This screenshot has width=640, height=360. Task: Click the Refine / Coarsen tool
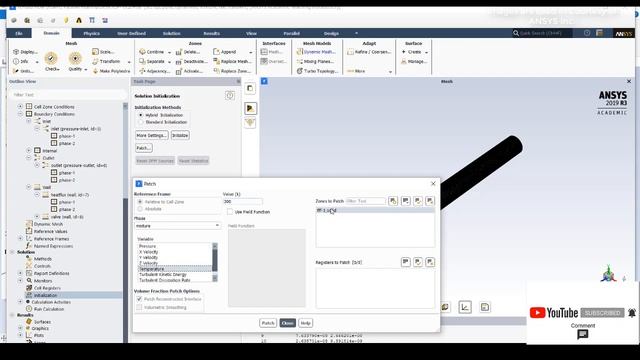(x=369, y=52)
